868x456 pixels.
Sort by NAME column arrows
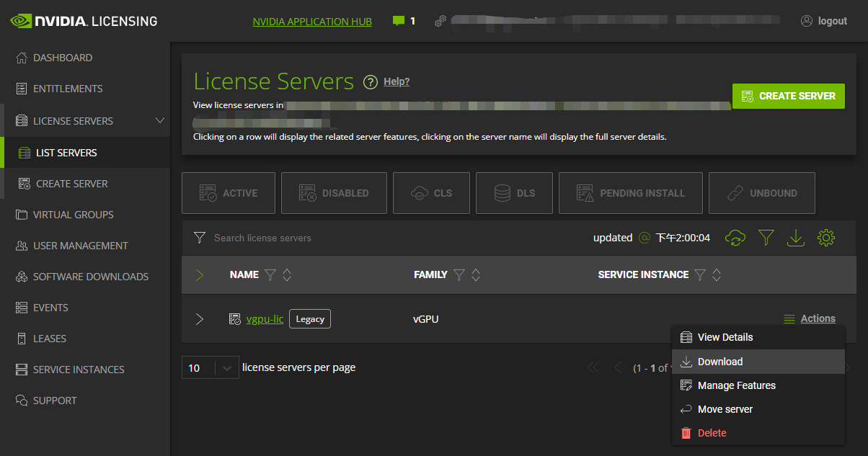[287, 274]
